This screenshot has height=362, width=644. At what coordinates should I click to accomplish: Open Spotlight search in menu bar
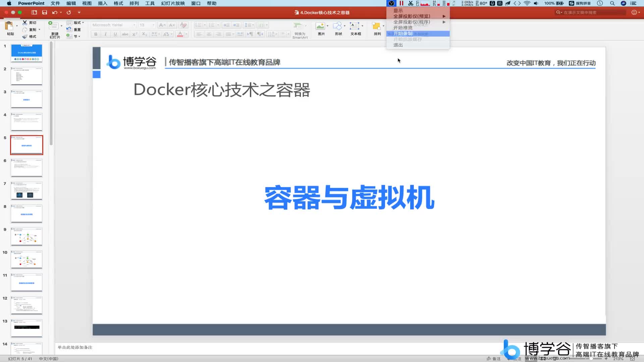pos(612,3)
